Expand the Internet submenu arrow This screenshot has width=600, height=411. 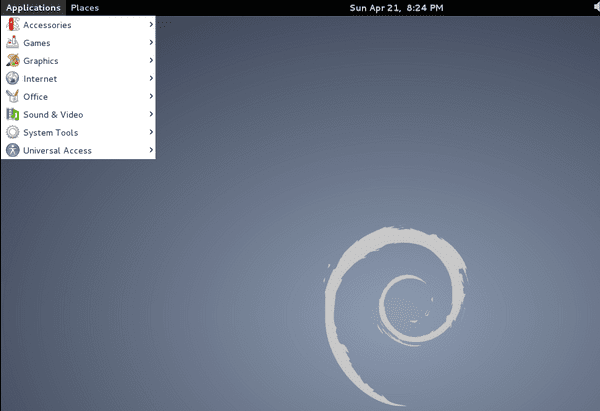[151, 78]
